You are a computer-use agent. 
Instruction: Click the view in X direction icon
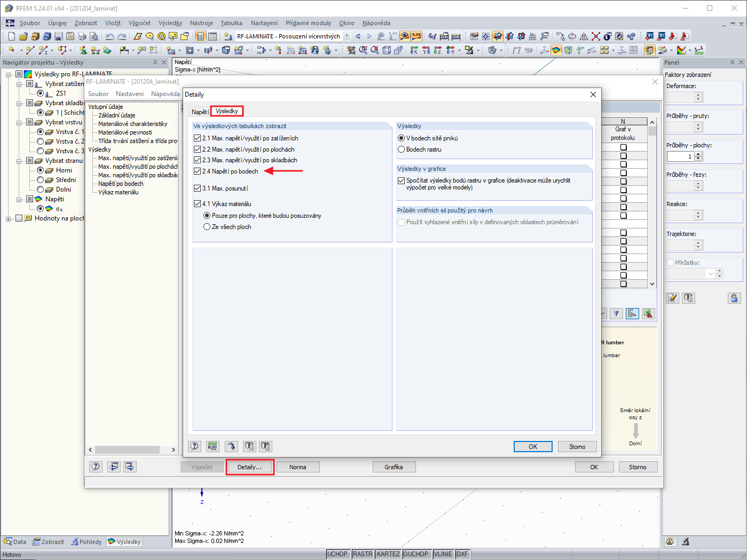pos(414,50)
